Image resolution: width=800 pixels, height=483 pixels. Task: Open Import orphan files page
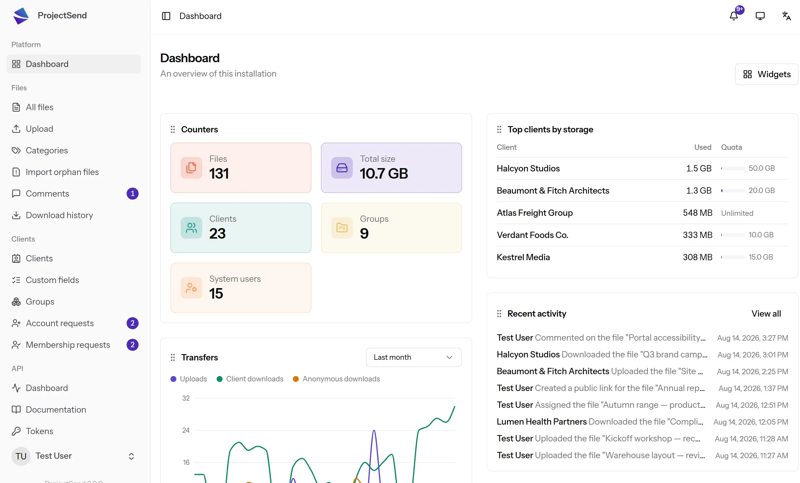[74, 172]
